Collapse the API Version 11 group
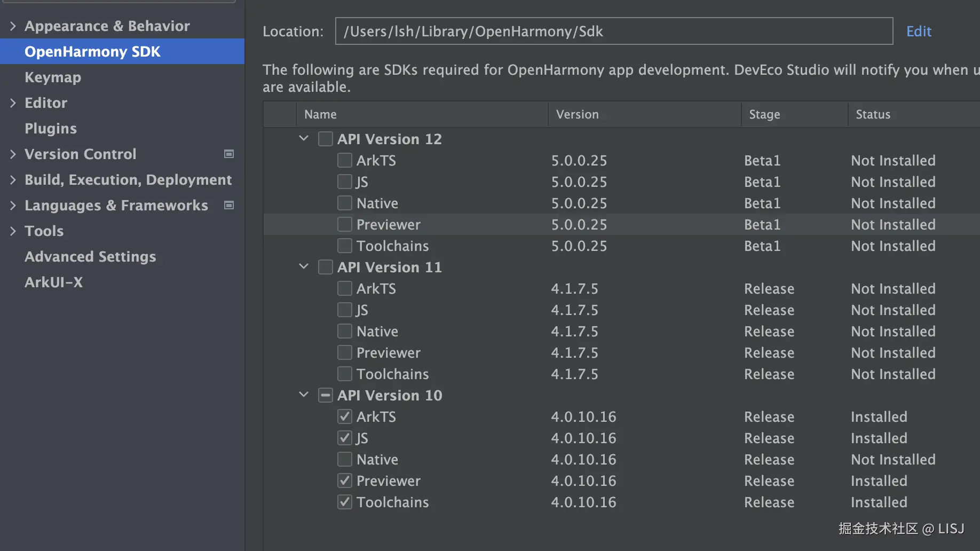Image resolution: width=980 pixels, height=551 pixels. [304, 266]
